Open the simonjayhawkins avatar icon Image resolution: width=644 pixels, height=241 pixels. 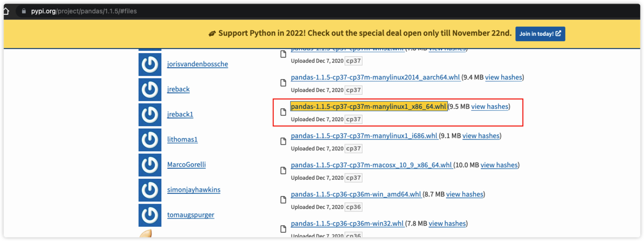tap(150, 190)
